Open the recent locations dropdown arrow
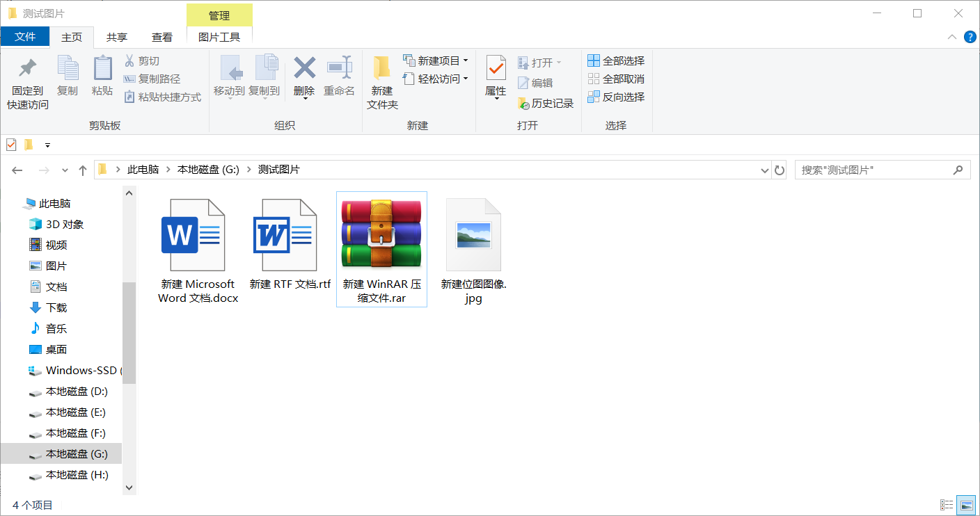Image resolution: width=980 pixels, height=516 pixels. [65, 170]
